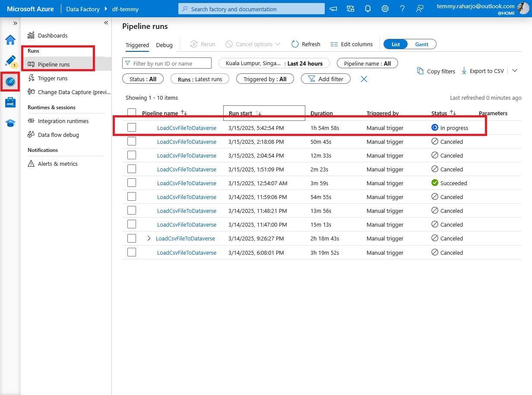Open the In progress LoadCsvFileToDataverse run
This screenshot has width=532, height=395.
(x=187, y=128)
